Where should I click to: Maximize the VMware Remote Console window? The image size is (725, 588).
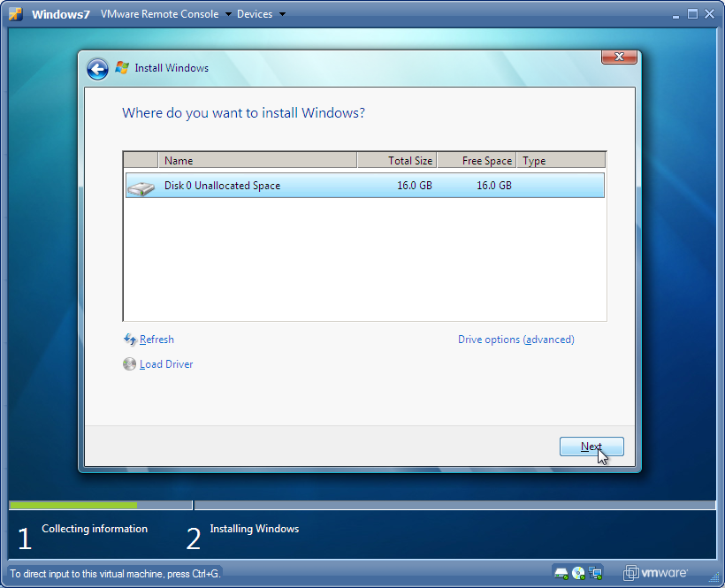pyautogui.click(x=692, y=14)
